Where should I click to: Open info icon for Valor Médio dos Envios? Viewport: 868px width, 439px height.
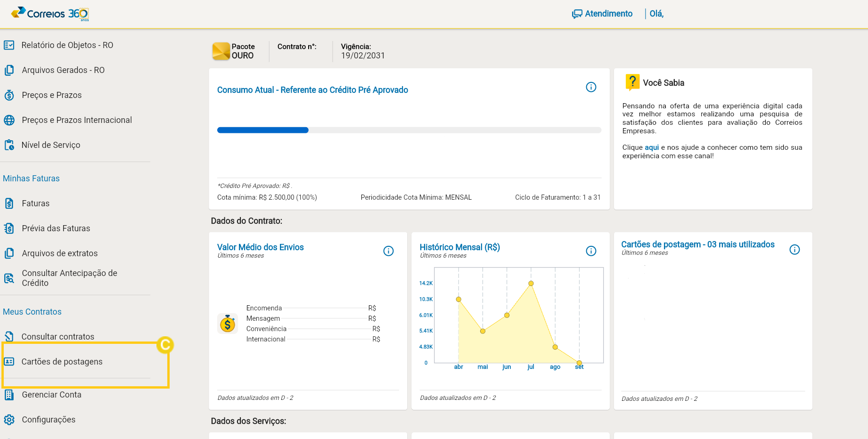(x=388, y=251)
